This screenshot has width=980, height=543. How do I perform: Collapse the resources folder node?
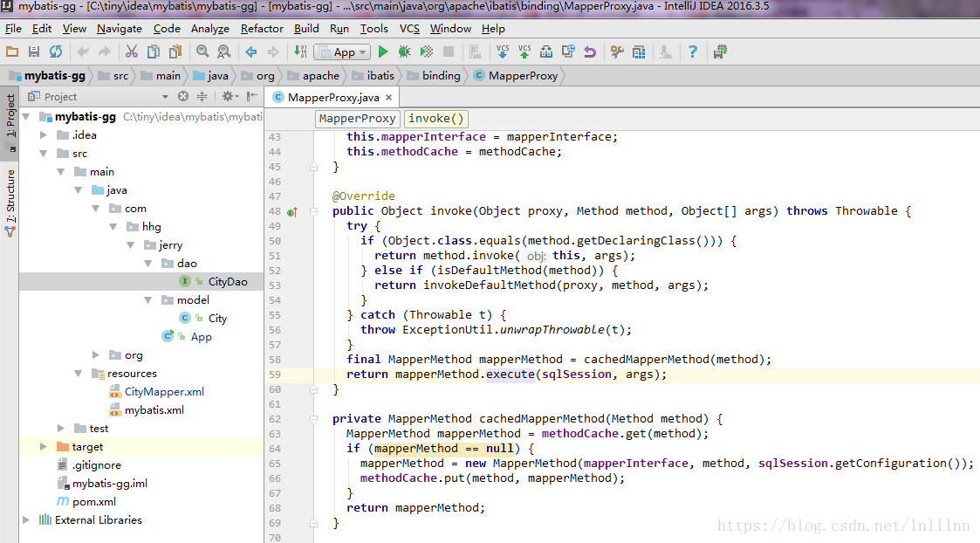(x=79, y=373)
